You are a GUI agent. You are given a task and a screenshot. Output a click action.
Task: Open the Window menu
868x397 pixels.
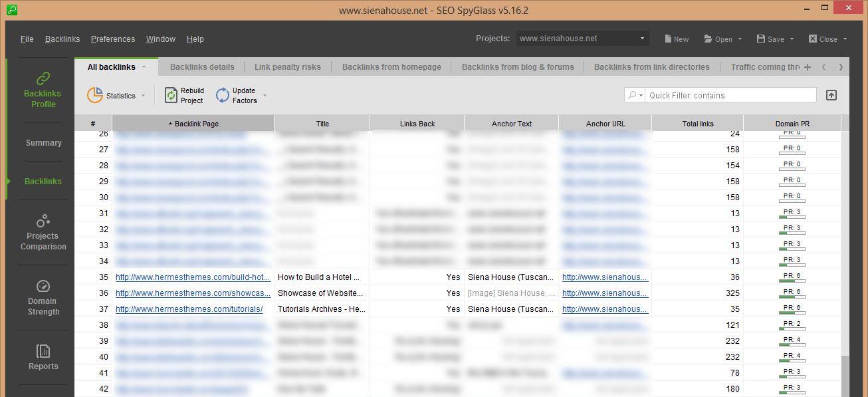161,39
